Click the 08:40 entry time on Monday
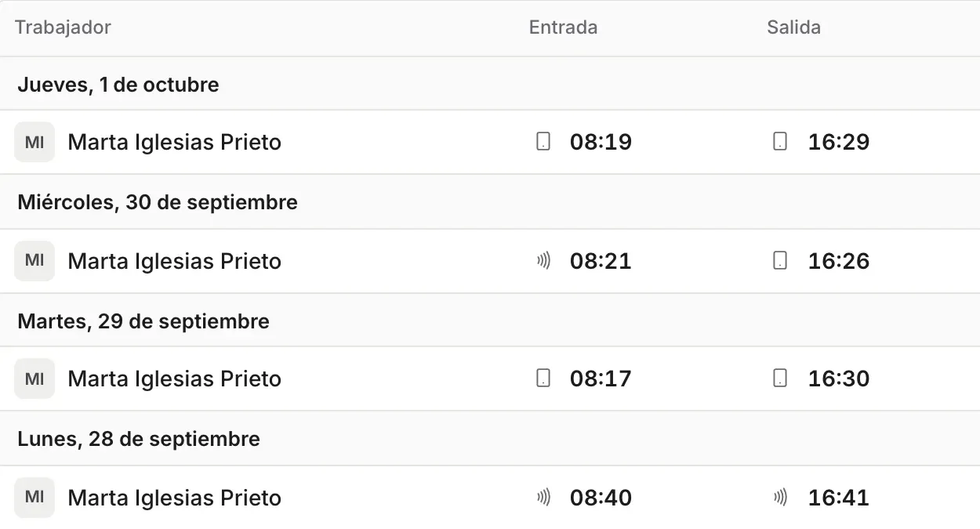The height and width of the screenshot is (529, 980). point(601,498)
